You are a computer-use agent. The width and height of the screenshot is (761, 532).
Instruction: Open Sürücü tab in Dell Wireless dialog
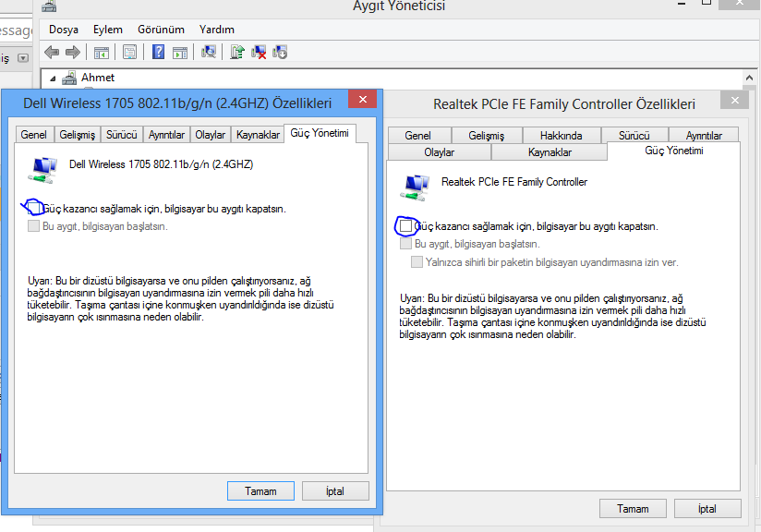(121, 135)
